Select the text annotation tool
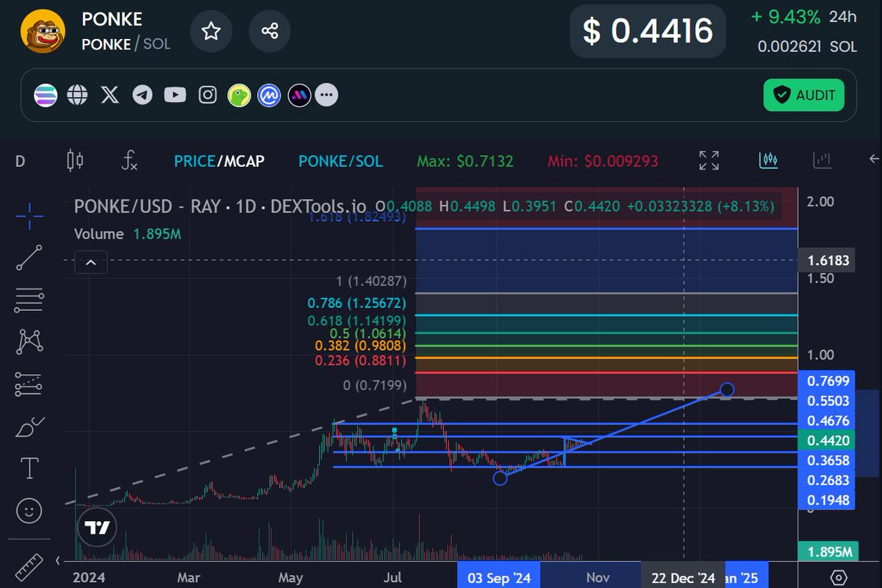The width and height of the screenshot is (882, 588). click(x=29, y=467)
